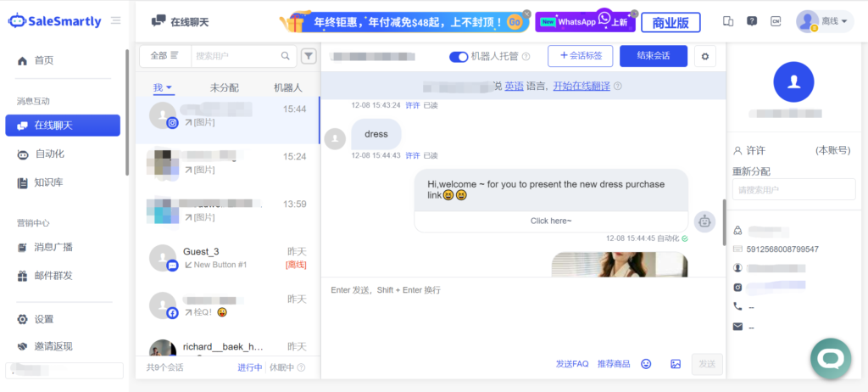
Task: Click the Go button on the promo banner
Action: tap(515, 22)
